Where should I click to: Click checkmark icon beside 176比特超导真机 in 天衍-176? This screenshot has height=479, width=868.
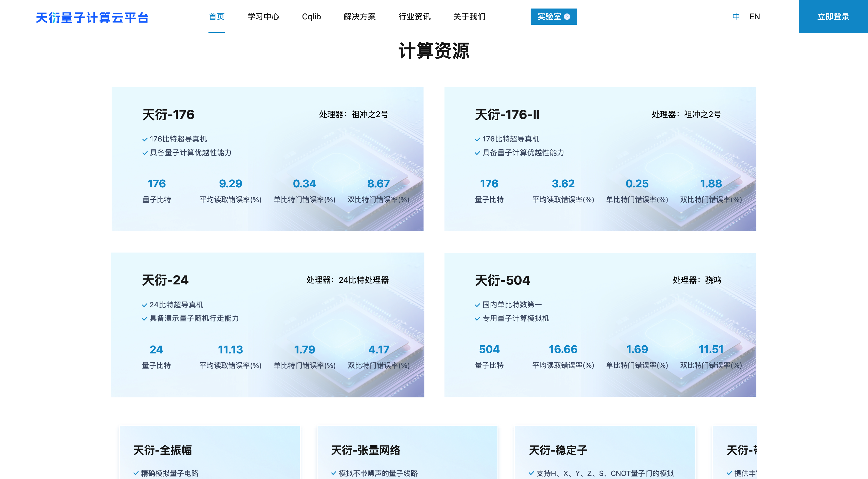[x=145, y=139]
